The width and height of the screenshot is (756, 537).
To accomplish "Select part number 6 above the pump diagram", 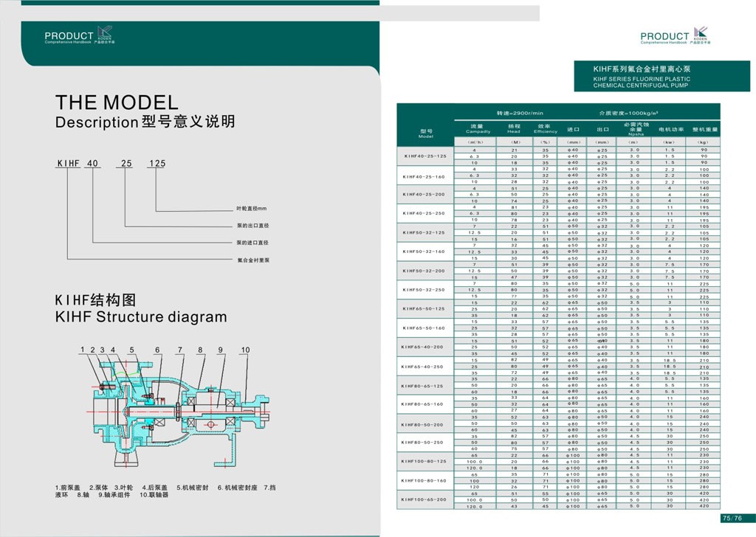I will pyautogui.click(x=157, y=350).
